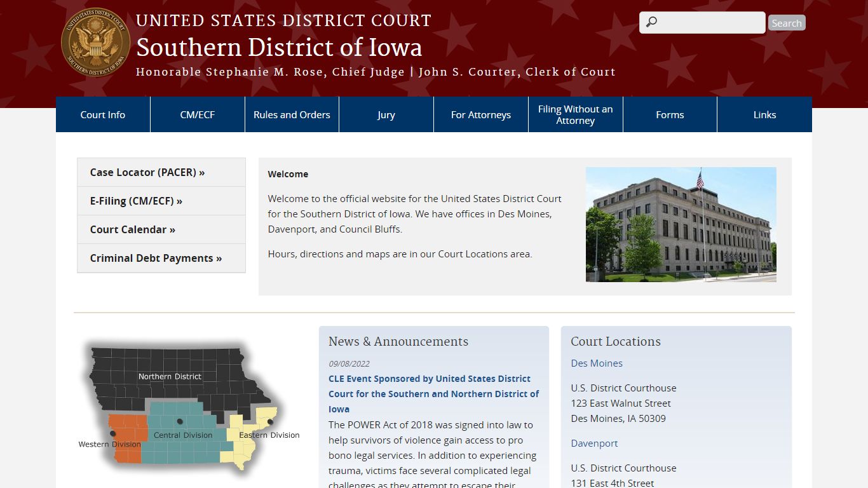Go to Case Locator (PACER)
Image resolution: width=868 pixels, height=488 pixels.
click(161, 172)
